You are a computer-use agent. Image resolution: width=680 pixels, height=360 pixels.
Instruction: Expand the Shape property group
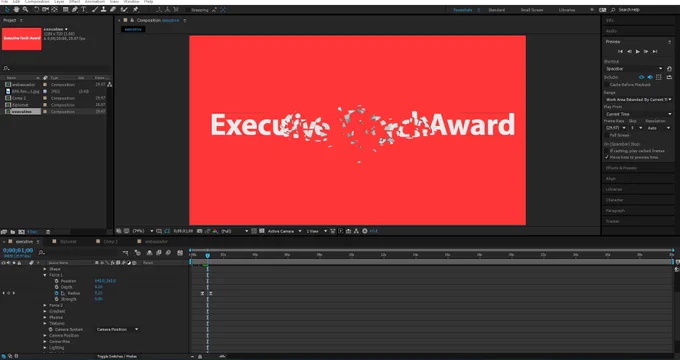(45, 269)
